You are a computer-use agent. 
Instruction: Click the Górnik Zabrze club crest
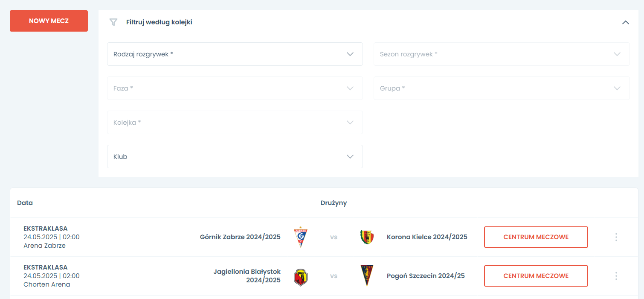(300, 237)
